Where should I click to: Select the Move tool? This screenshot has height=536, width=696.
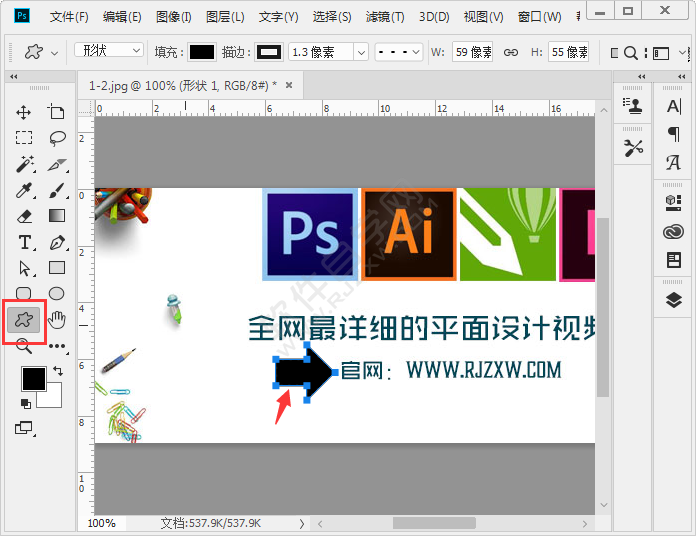point(24,112)
